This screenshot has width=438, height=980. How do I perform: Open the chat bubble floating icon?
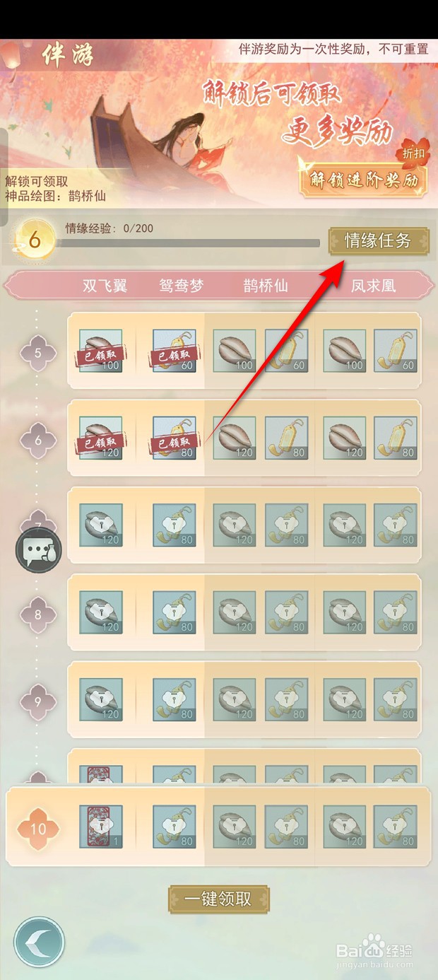tap(39, 549)
